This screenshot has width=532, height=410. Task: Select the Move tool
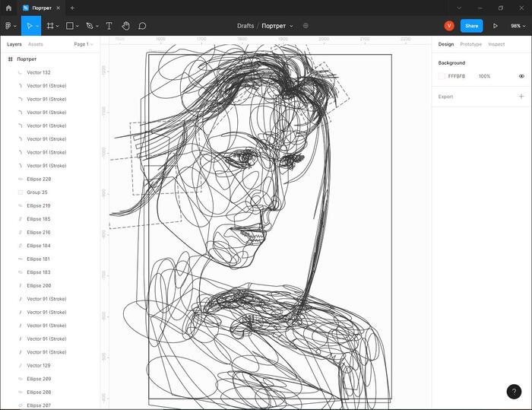click(29, 26)
